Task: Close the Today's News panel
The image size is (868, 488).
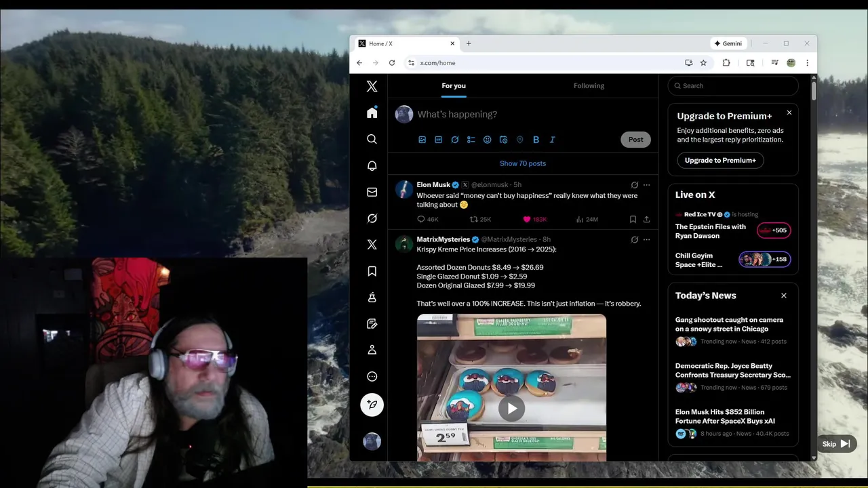Action: pyautogui.click(x=784, y=296)
